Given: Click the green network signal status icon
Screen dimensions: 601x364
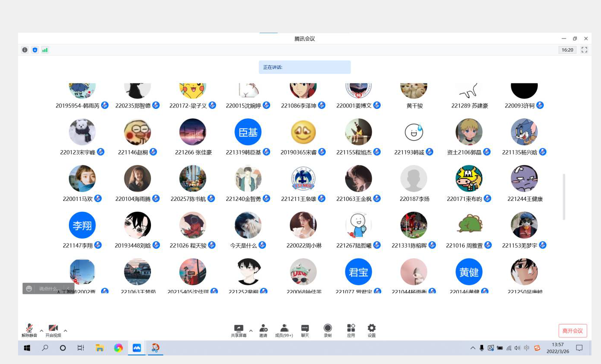Looking at the screenshot, I should pyautogui.click(x=45, y=50).
